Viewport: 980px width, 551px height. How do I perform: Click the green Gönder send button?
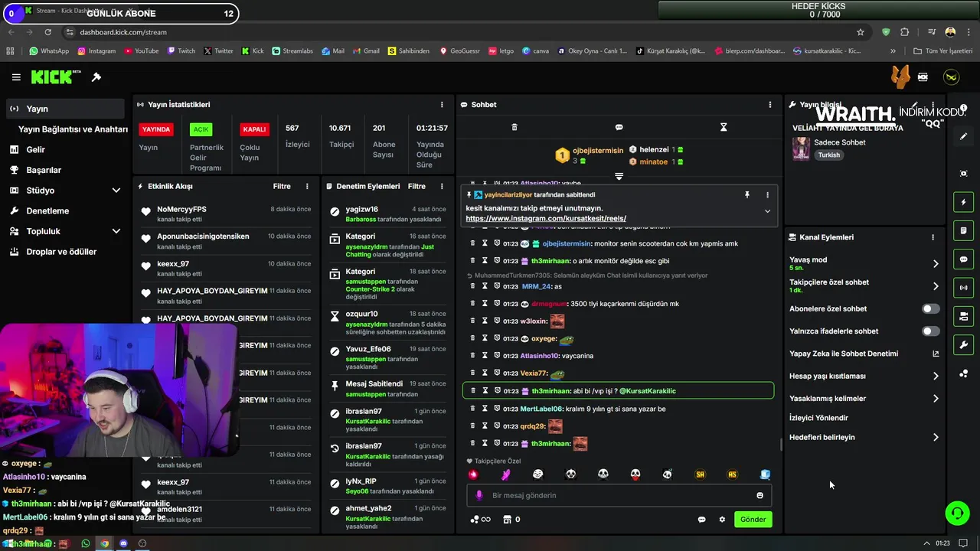[x=753, y=520]
